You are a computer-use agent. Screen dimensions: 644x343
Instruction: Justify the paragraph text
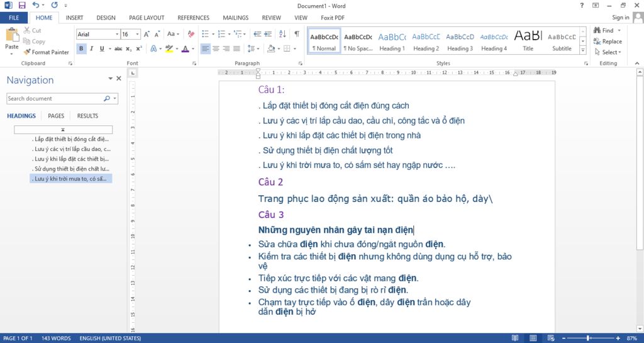point(236,48)
